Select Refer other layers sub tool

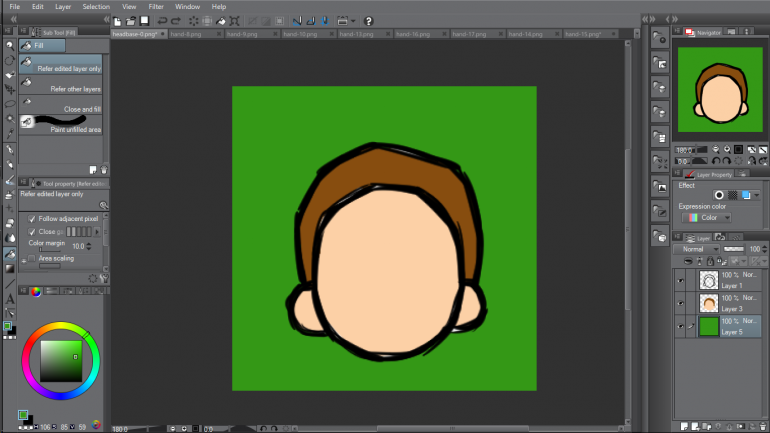pyautogui.click(x=60, y=84)
